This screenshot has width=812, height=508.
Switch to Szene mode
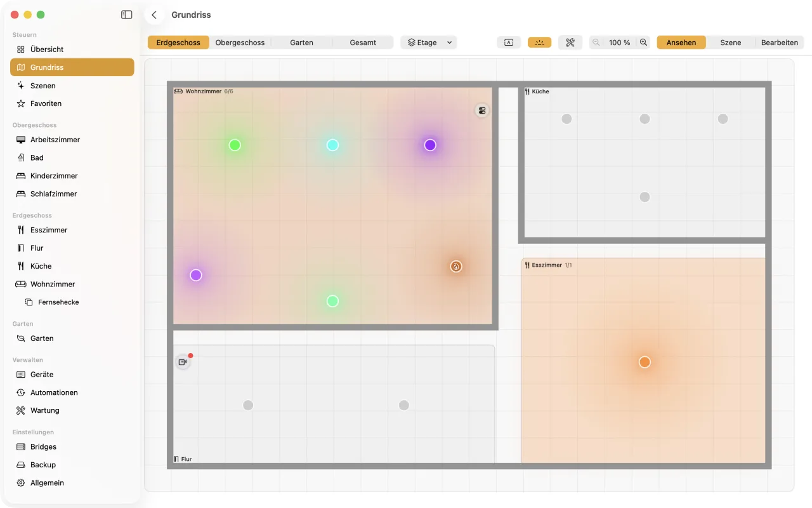(731, 43)
